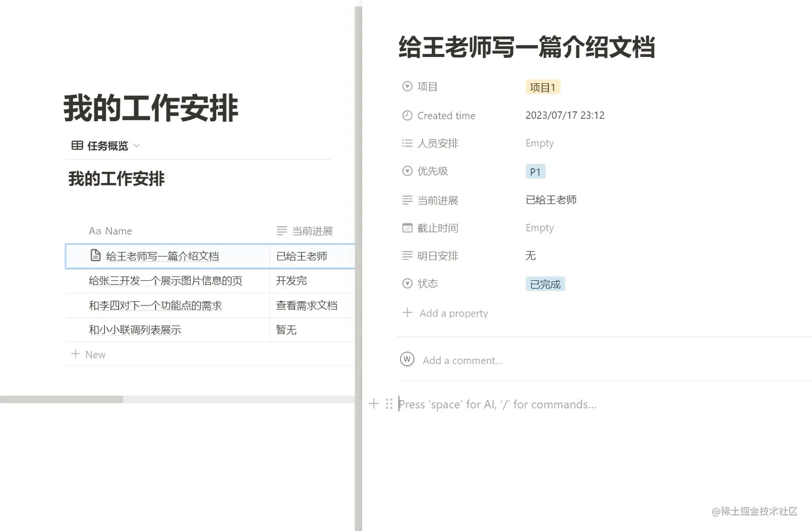Click the Empty value for 截止时间

[540, 228]
